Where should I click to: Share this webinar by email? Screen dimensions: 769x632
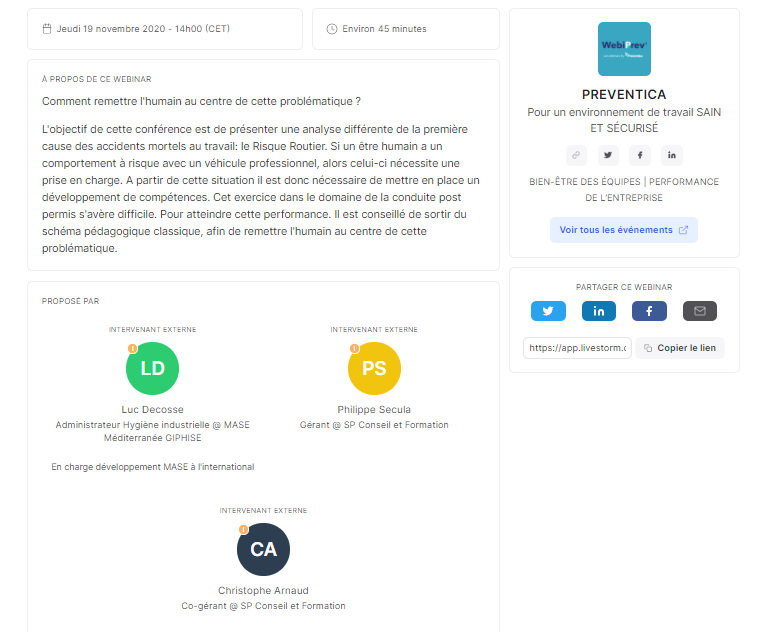[700, 311]
